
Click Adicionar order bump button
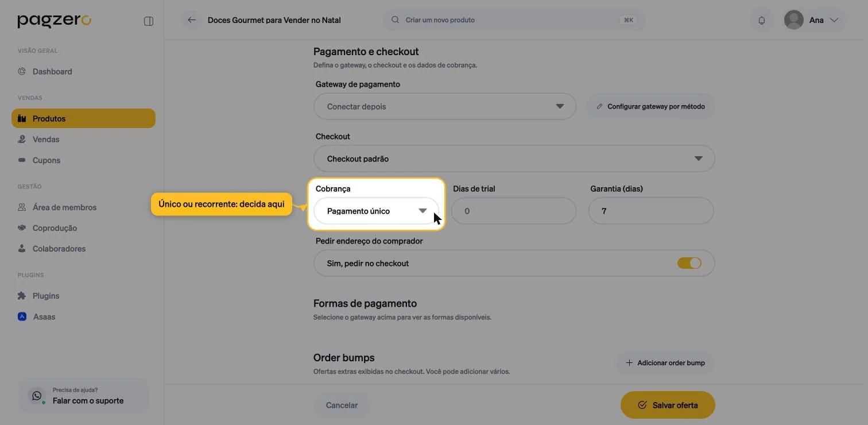point(665,363)
